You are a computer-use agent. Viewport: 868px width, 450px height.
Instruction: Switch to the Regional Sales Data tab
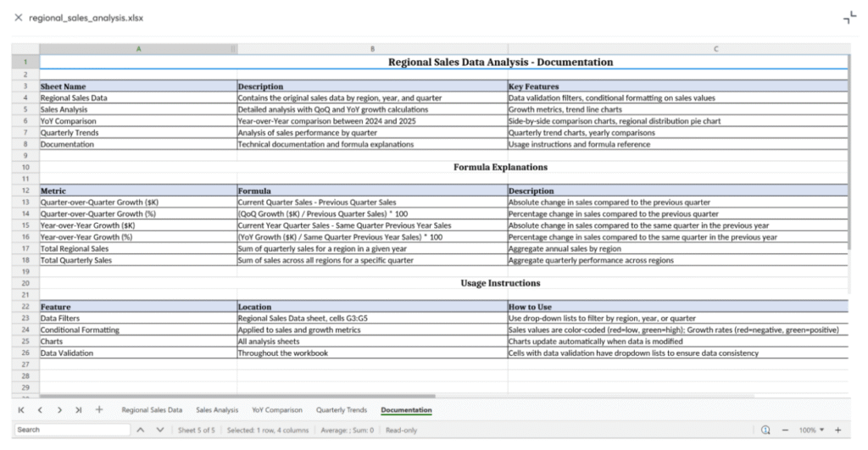point(152,410)
